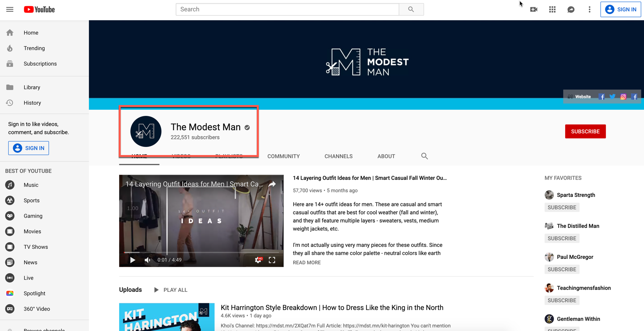This screenshot has width=644, height=331.
Task: Play the featured video
Action: point(133,260)
